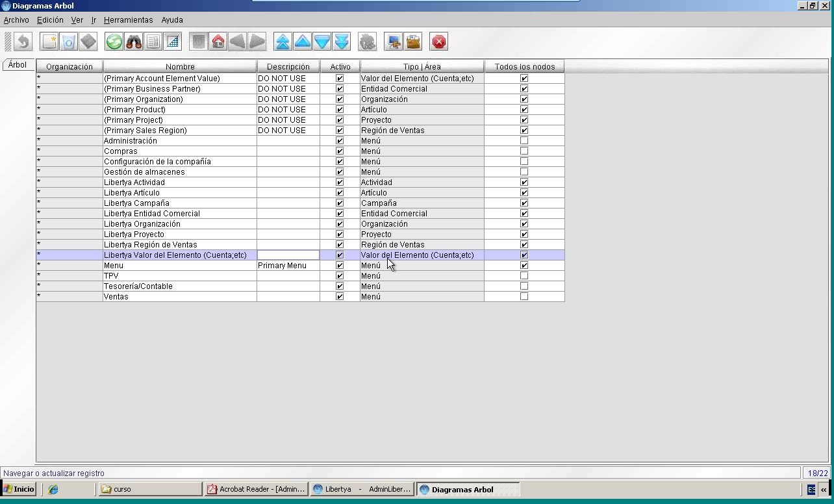Select the Libertya Entidad Comercial name cell
Image resolution: width=834 pixels, height=504 pixels.
point(180,214)
